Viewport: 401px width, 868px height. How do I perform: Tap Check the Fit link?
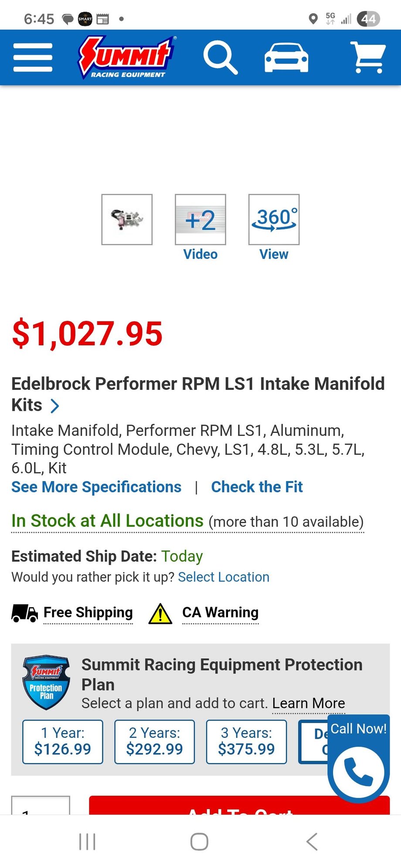click(x=257, y=487)
